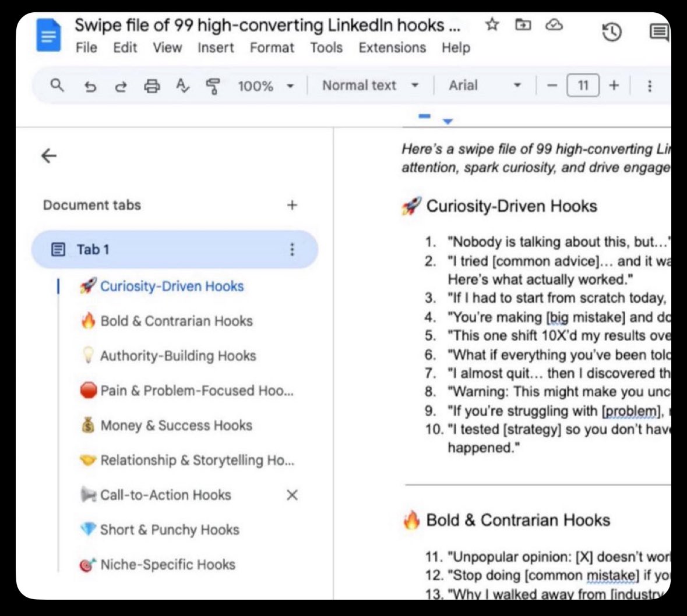Increase font size with plus
The height and width of the screenshot is (616, 687).
click(x=614, y=86)
